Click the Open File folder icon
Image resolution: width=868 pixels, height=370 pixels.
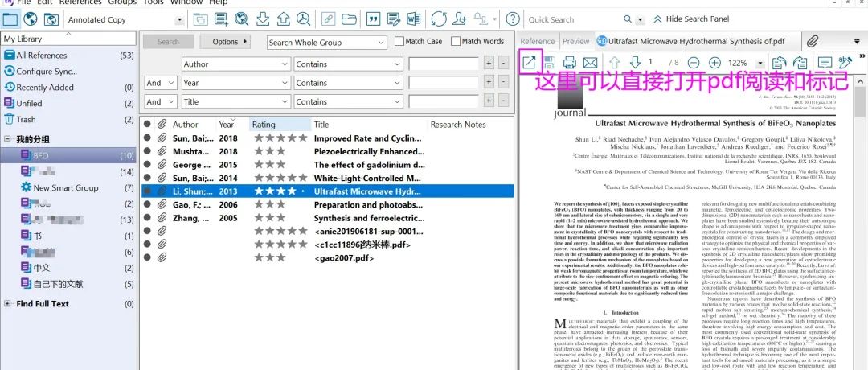click(x=349, y=19)
